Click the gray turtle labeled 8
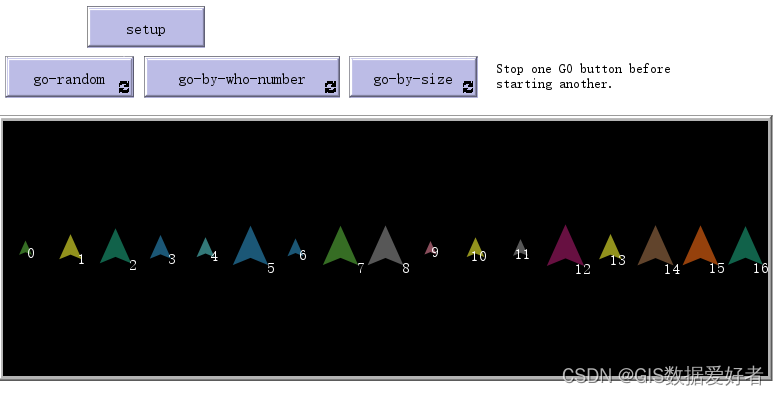The width and height of the screenshot is (780, 395). click(386, 245)
